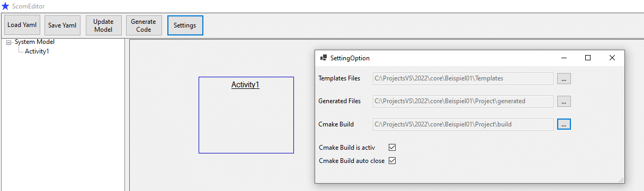Click the Templates Files label
Screen dimensions: 644x191
pos(339,78)
